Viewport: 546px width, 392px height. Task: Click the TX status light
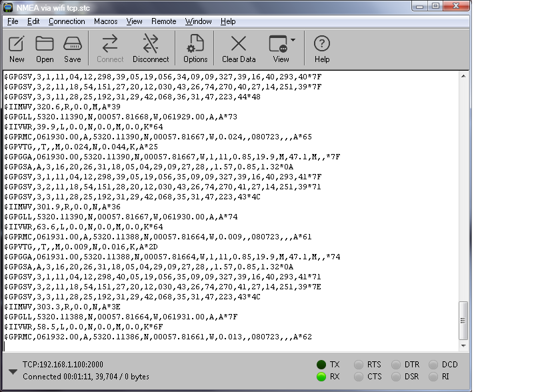pos(321,365)
